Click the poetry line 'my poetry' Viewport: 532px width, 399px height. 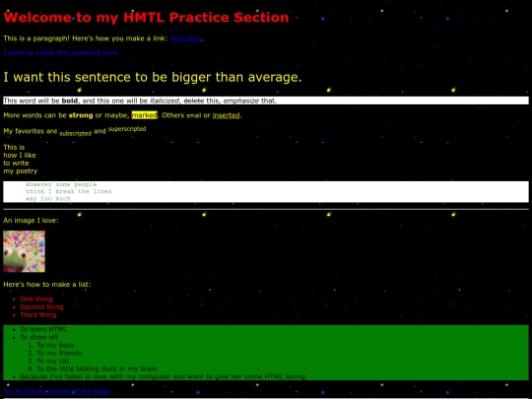pyautogui.click(x=21, y=171)
